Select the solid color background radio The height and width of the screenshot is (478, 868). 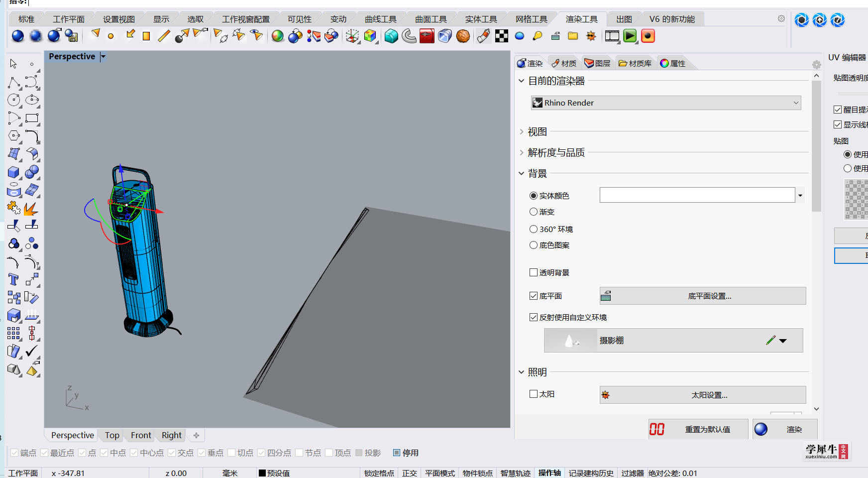(x=534, y=196)
